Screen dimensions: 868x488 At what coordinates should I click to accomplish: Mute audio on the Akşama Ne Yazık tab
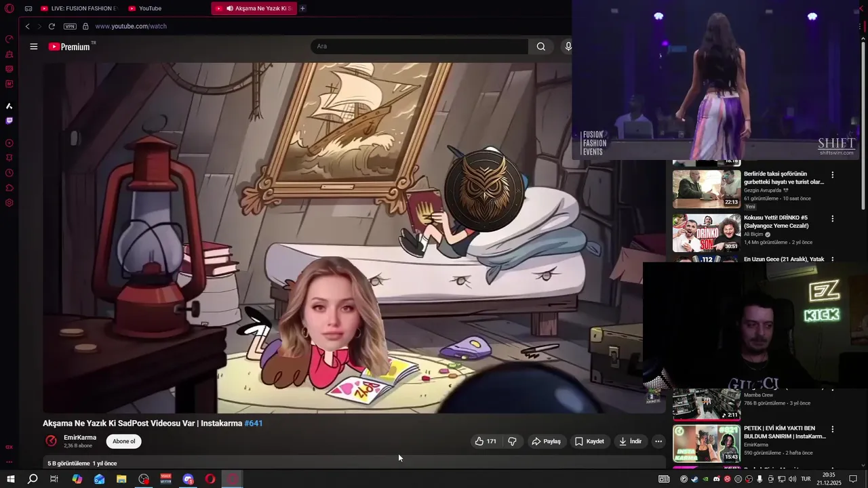230,8
